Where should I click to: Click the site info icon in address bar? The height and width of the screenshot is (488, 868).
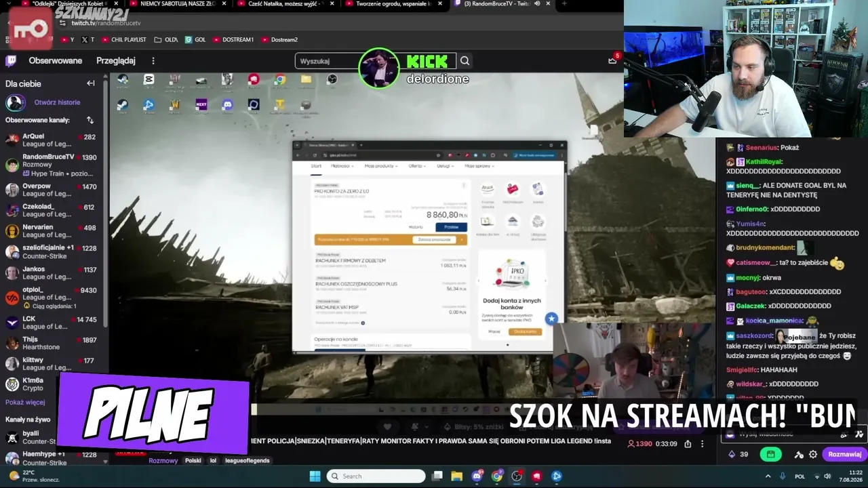[x=62, y=23]
